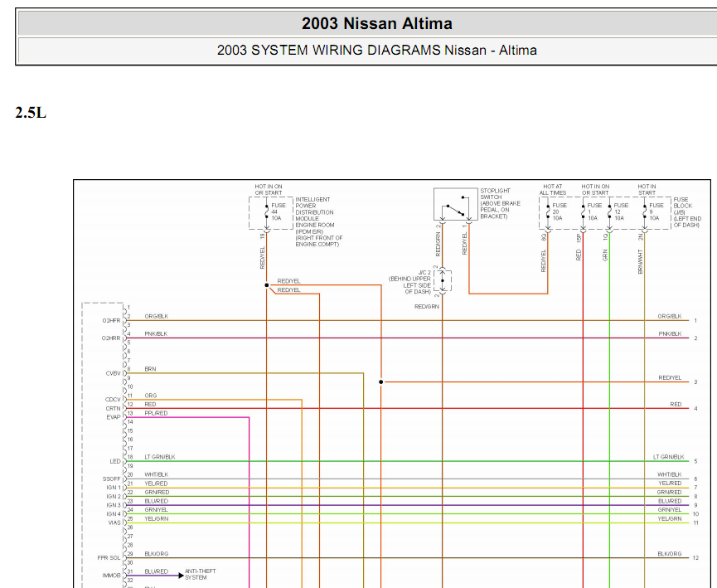Click "ORG/BLK" wire label beside pin 2
The width and height of the screenshot is (717, 588).
pyautogui.click(x=157, y=316)
